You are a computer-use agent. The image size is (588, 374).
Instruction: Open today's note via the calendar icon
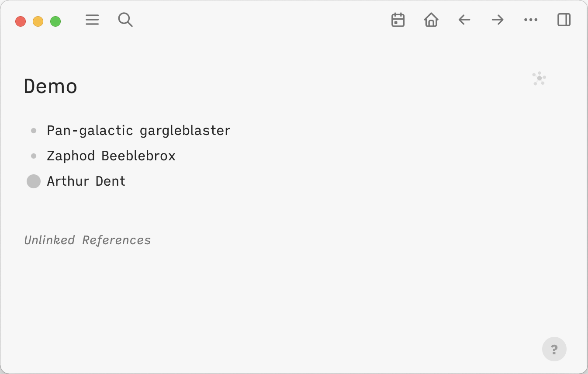coord(398,20)
